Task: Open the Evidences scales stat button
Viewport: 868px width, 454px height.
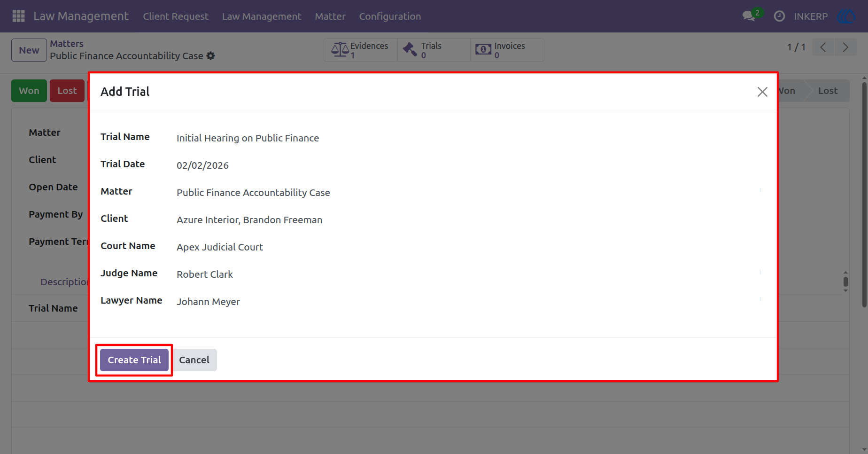Action: [x=360, y=50]
